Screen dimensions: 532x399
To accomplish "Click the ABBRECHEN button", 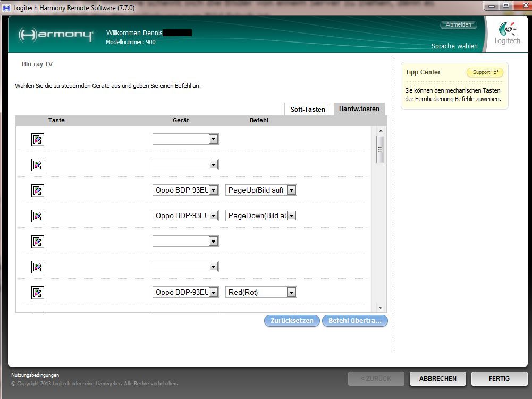I will coord(438,379).
